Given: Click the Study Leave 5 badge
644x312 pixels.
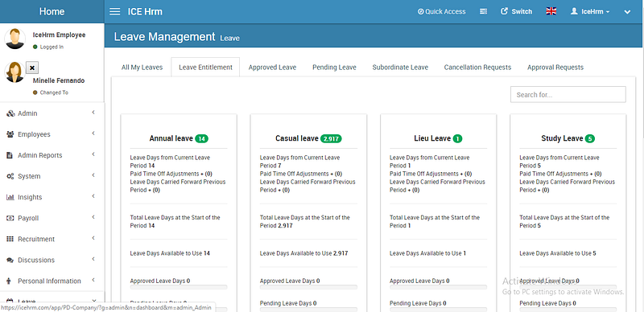Looking at the screenshot, I should click(x=590, y=139).
